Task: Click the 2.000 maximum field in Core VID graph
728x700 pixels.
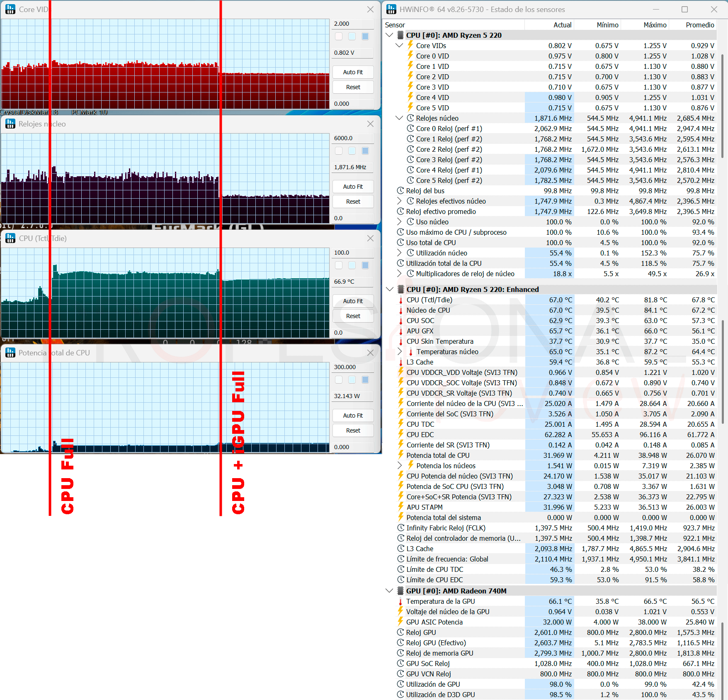Action: (x=353, y=24)
